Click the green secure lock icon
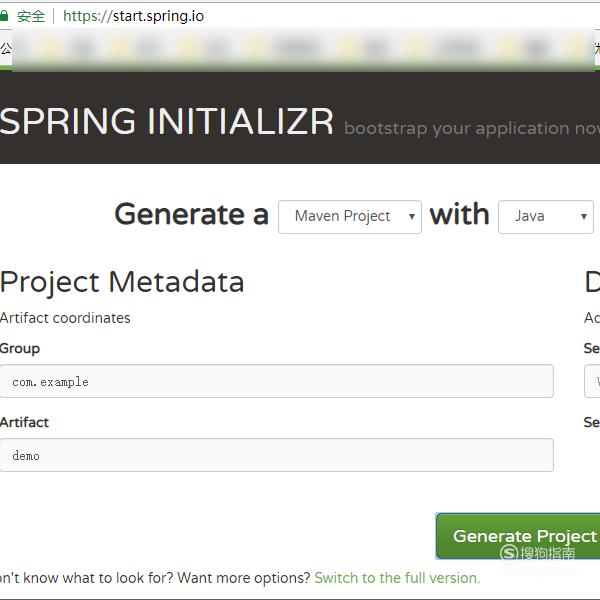600x600 pixels. pos(4,16)
